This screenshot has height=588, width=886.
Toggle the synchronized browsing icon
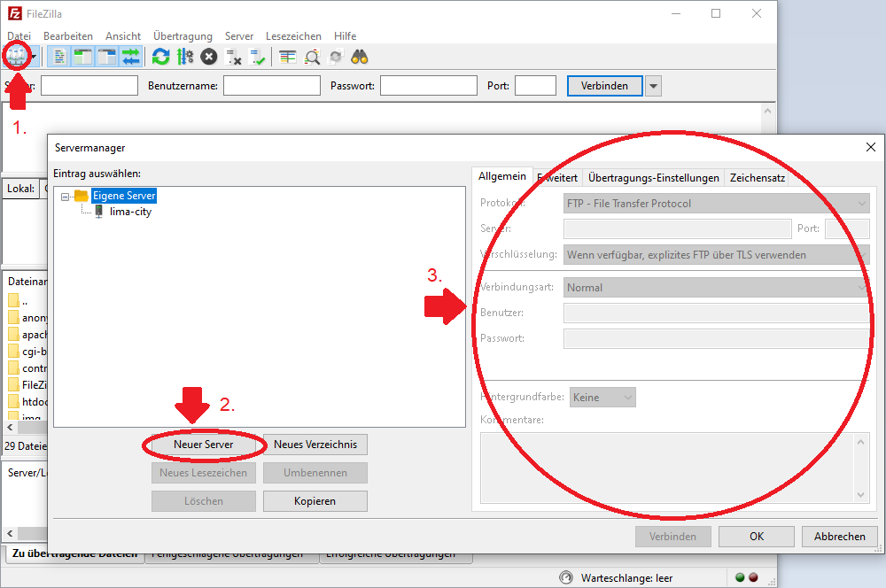[x=335, y=55]
